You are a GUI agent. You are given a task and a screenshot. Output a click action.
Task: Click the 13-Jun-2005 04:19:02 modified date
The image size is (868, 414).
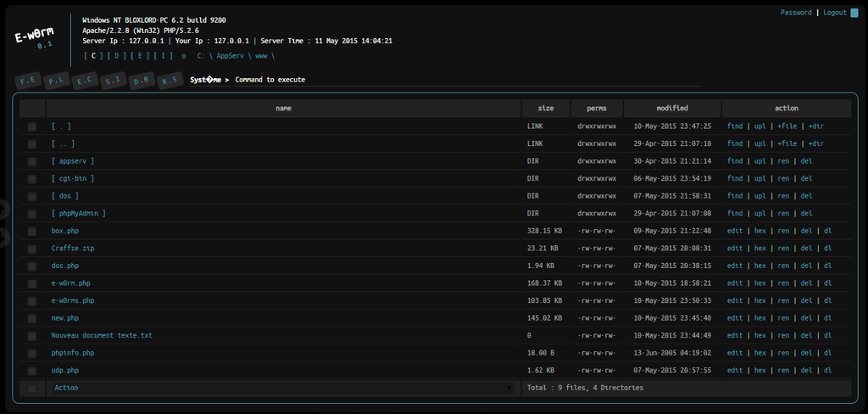click(672, 353)
